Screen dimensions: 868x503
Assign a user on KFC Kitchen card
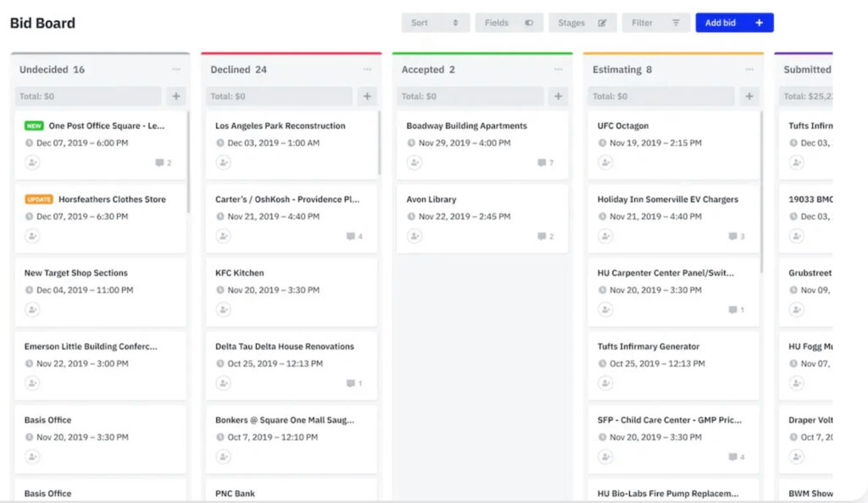[x=223, y=310]
